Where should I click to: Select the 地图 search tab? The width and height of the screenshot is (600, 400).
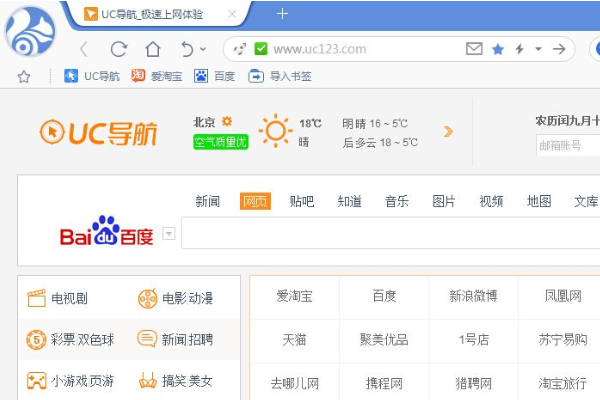point(539,201)
